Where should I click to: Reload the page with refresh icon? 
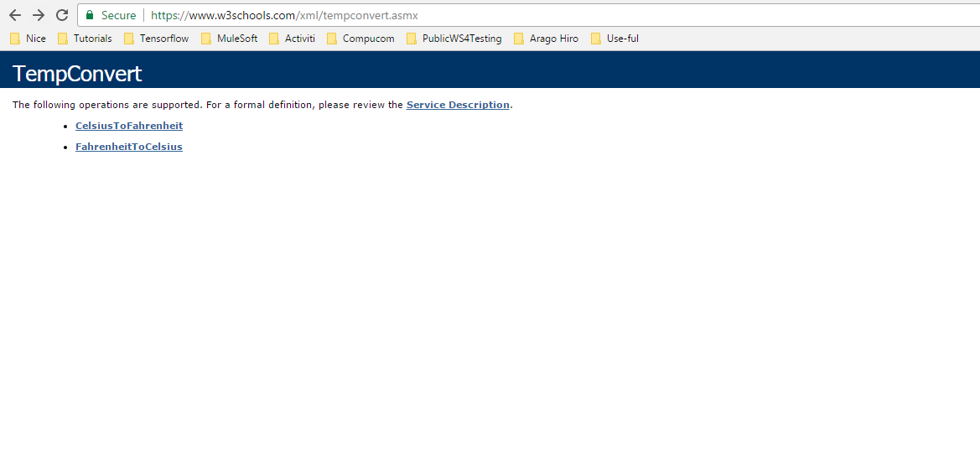point(62,15)
